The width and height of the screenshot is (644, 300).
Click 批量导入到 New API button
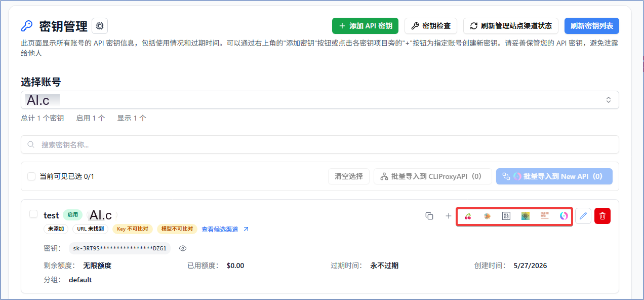(554, 176)
